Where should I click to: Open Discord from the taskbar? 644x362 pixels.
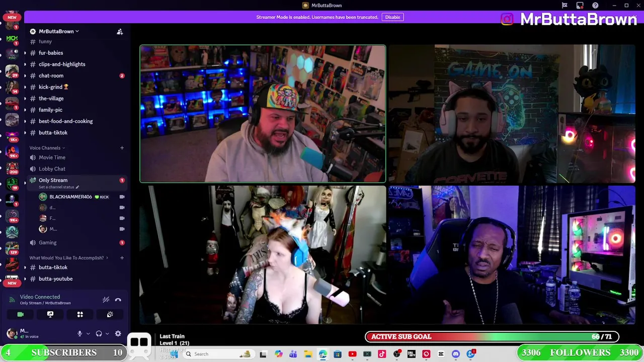pos(456,354)
